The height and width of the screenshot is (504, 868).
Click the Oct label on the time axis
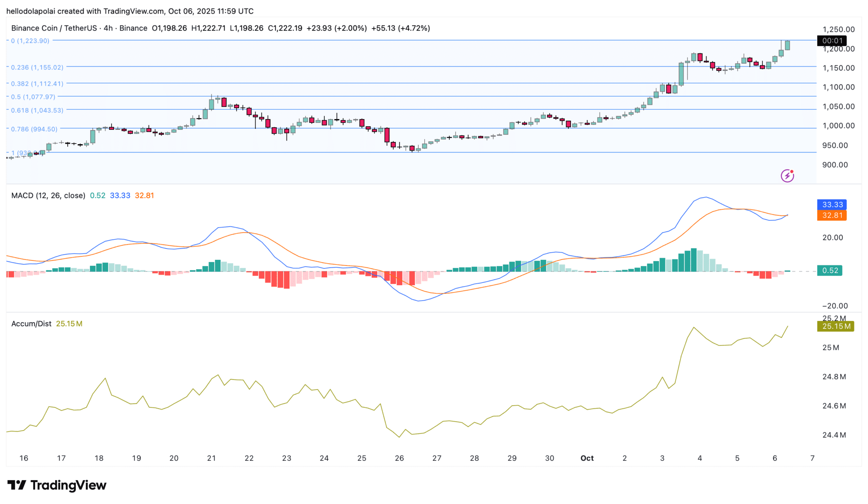587,458
